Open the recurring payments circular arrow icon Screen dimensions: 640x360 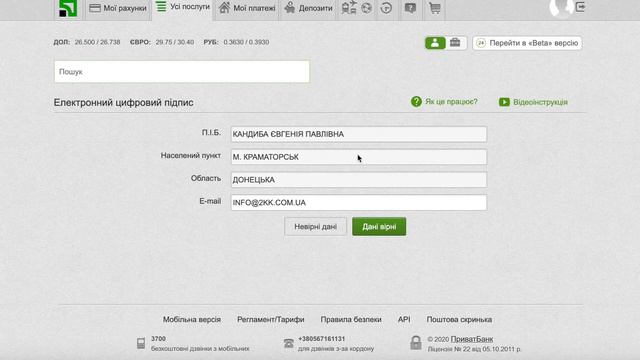386,8
